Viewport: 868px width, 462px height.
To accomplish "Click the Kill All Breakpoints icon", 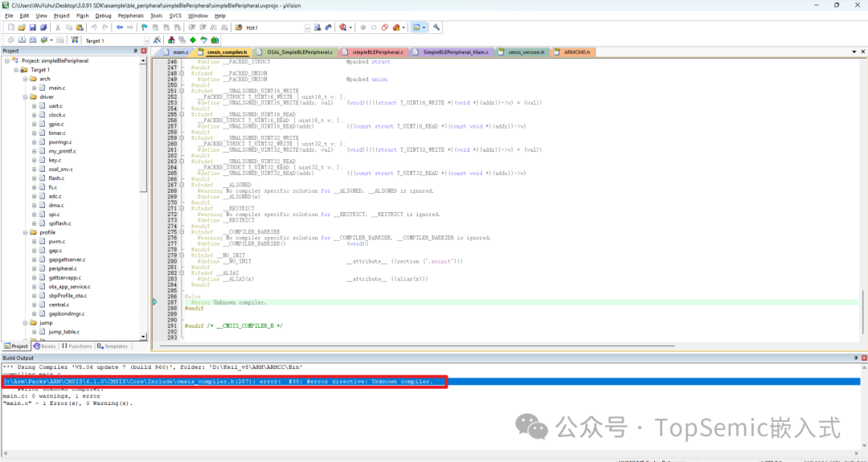I will [395, 27].
